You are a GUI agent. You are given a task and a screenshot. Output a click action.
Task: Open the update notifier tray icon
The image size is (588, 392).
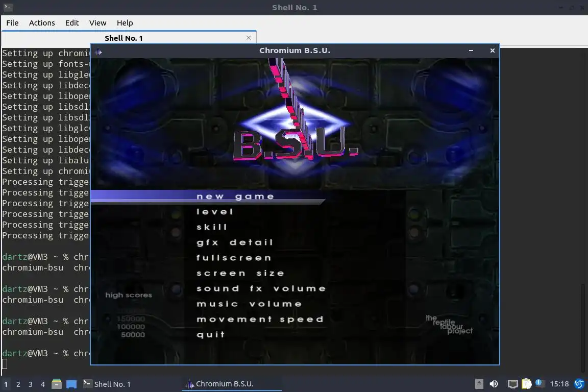pos(539,383)
